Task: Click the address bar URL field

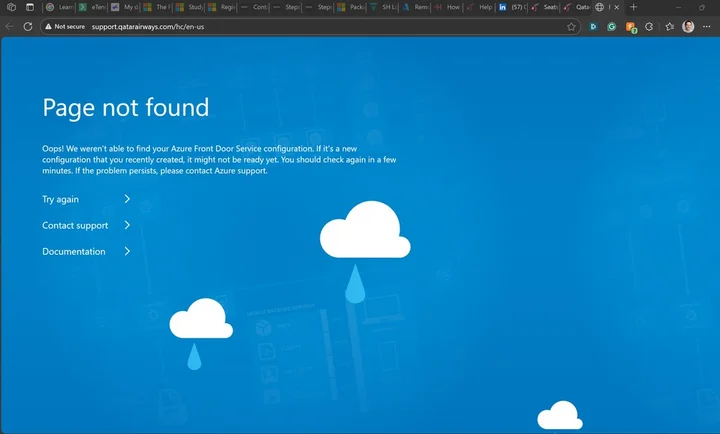Action: [x=300, y=27]
